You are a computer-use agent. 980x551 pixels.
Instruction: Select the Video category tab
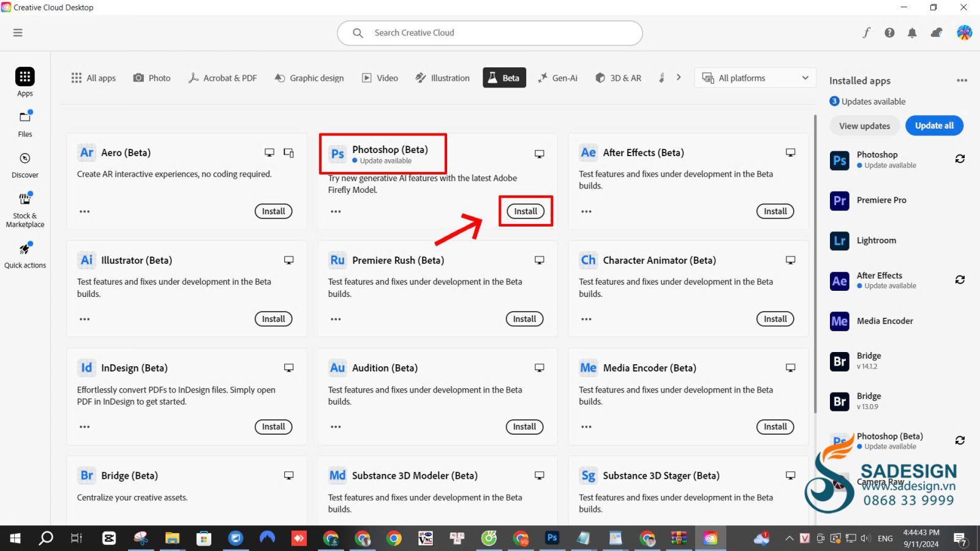pos(380,78)
